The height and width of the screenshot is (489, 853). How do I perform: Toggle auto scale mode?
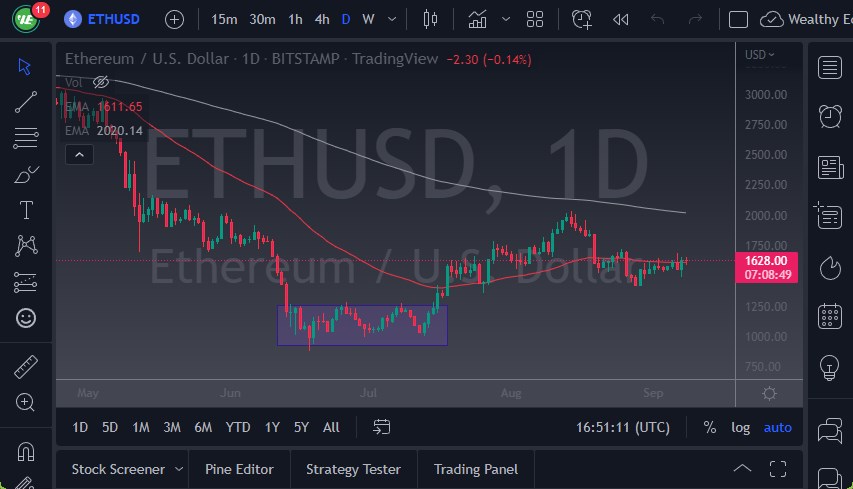pos(777,428)
